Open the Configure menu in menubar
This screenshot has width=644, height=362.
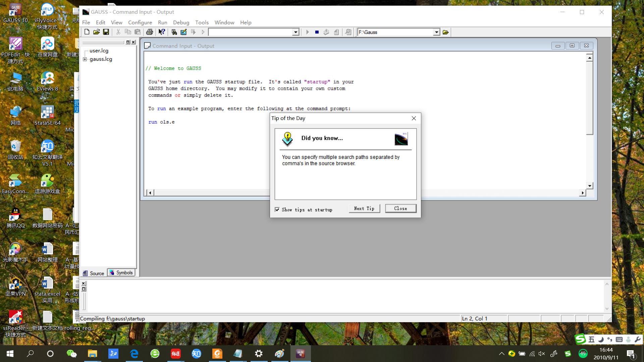point(140,22)
